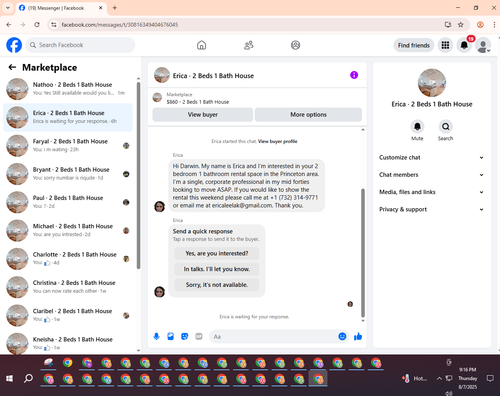Send quick reply 'Yes, are you interested?'
The width and height of the screenshot is (500, 396).
click(217, 253)
